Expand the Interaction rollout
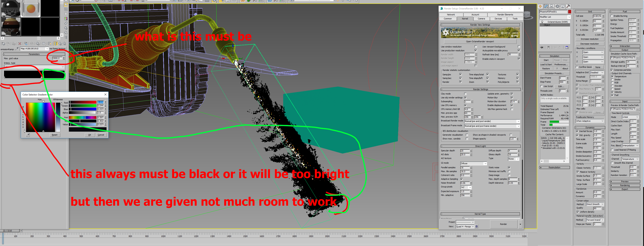The height and width of the screenshot is (246, 644). [625, 46]
